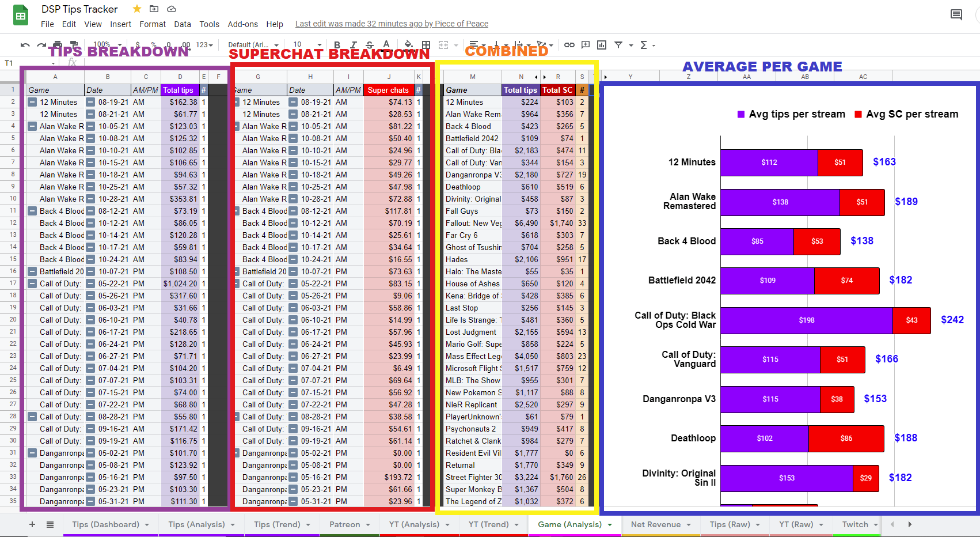980x537 pixels.
Task: Click the cloud save status icon
Action: 171,9
